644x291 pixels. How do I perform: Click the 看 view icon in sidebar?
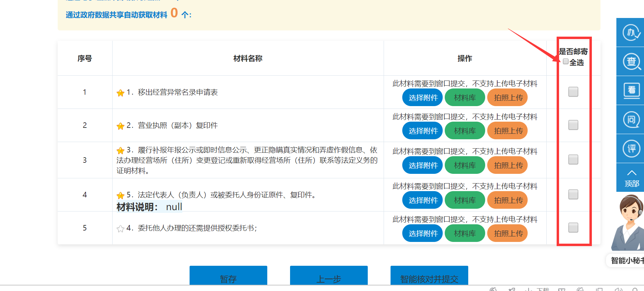click(631, 91)
